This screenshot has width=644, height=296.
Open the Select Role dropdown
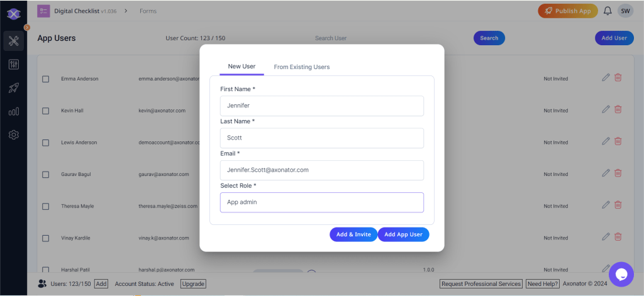click(x=321, y=202)
